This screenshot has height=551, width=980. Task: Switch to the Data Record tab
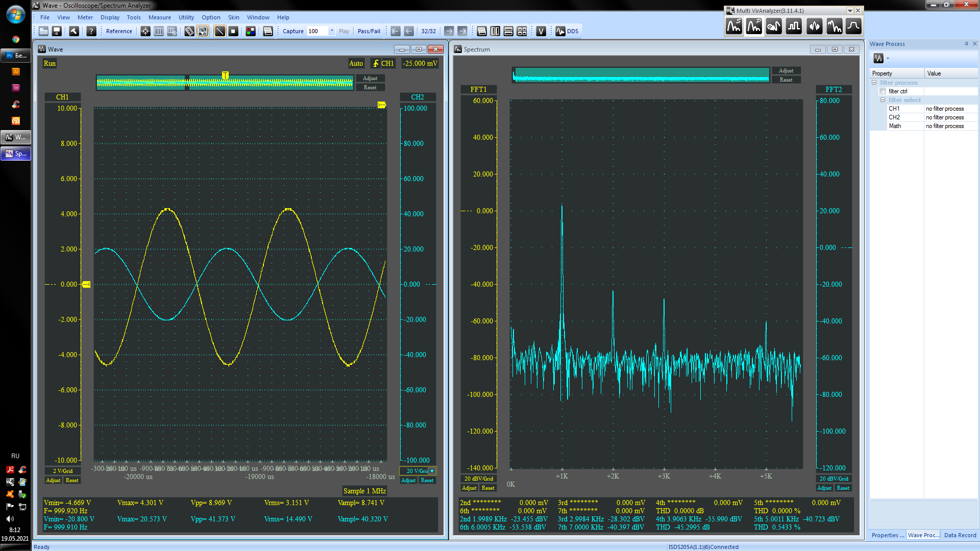tap(960, 535)
